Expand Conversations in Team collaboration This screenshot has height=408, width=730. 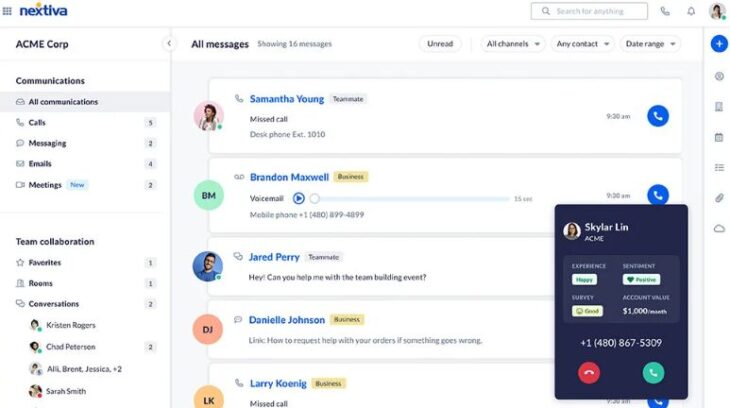click(x=85, y=304)
